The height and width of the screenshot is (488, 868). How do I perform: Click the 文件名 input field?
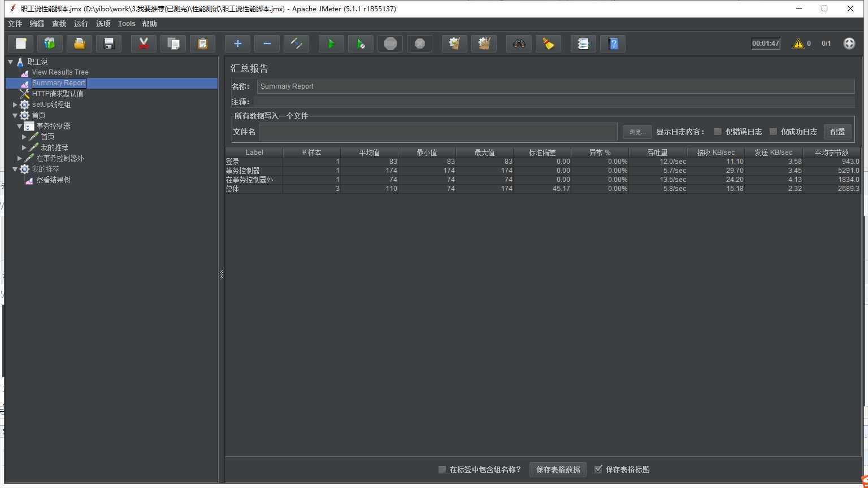pyautogui.click(x=438, y=132)
